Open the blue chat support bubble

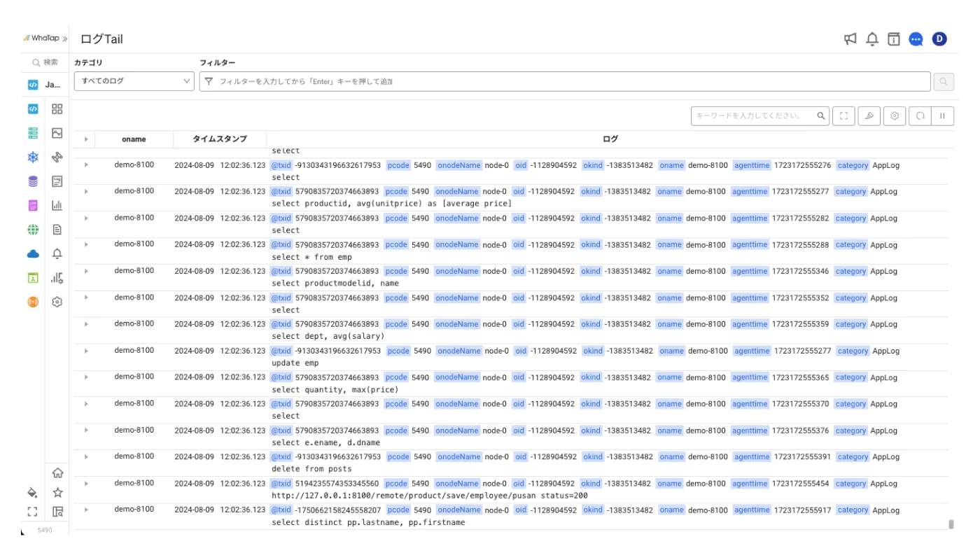click(x=916, y=39)
